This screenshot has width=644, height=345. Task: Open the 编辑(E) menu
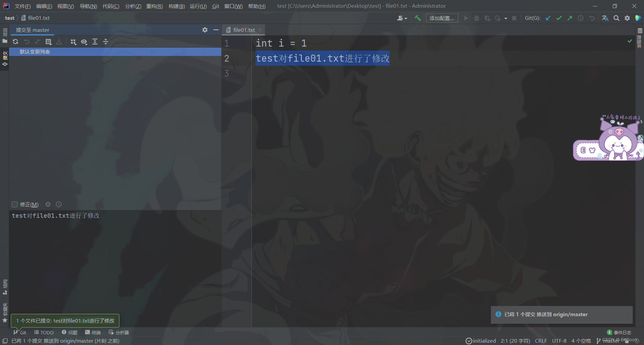point(44,6)
